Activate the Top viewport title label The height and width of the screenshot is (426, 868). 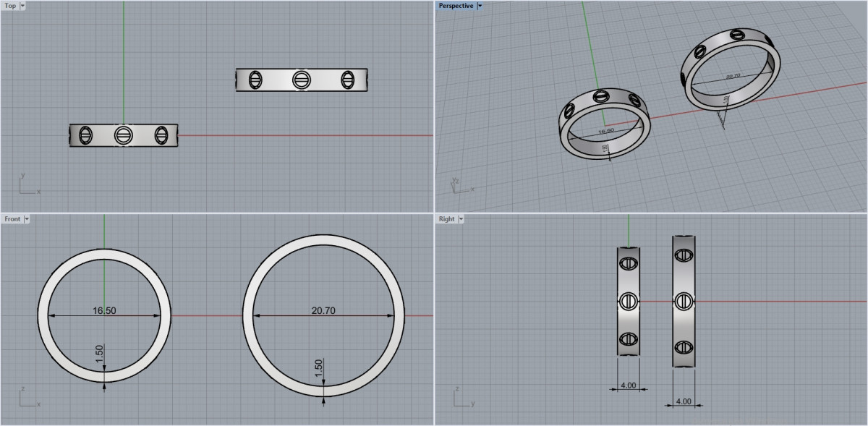(10, 5)
